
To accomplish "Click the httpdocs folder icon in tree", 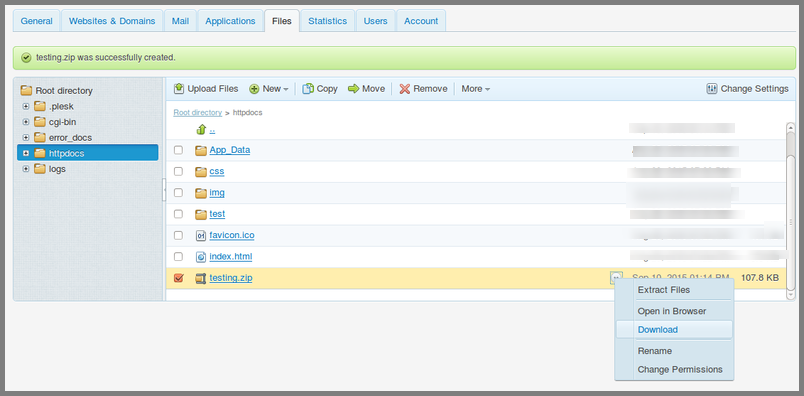I will [x=40, y=153].
